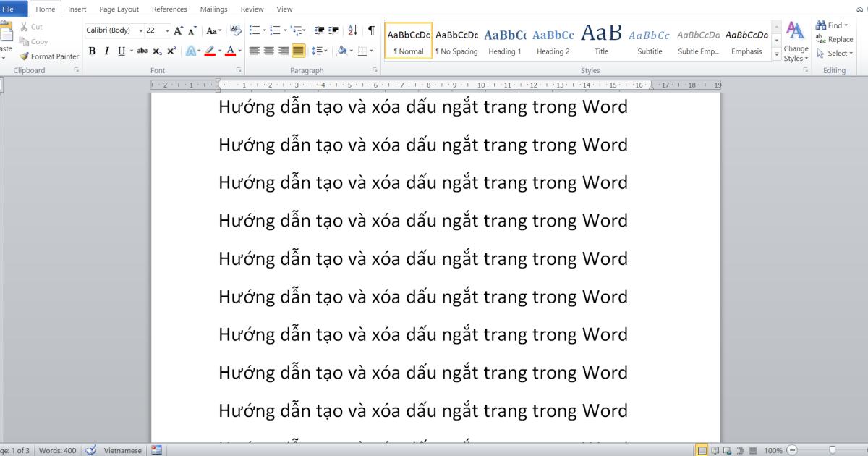This screenshot has height=456, width=868.
Task: Switch to Page Layout tab
Action: coord(119,9)
